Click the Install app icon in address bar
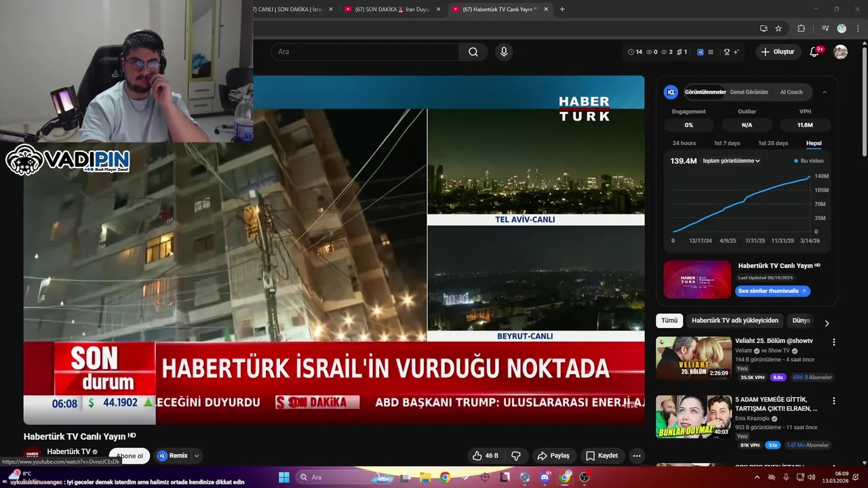This screenshot has width=868, height=488. [x=764, y=28]
